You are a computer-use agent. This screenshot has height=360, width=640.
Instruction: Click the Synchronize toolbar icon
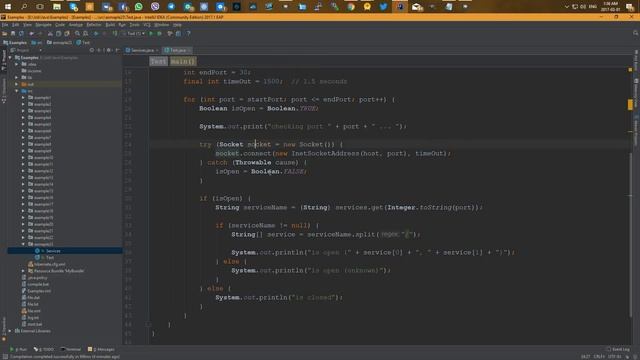click(21, 33)
